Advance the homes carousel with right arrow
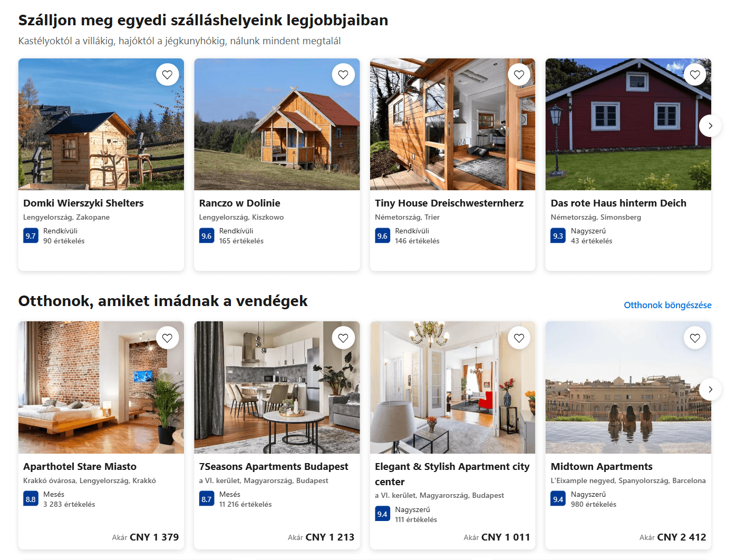Image resolution: width=736 pixels, height=560 pixels. tap(710, 389)
